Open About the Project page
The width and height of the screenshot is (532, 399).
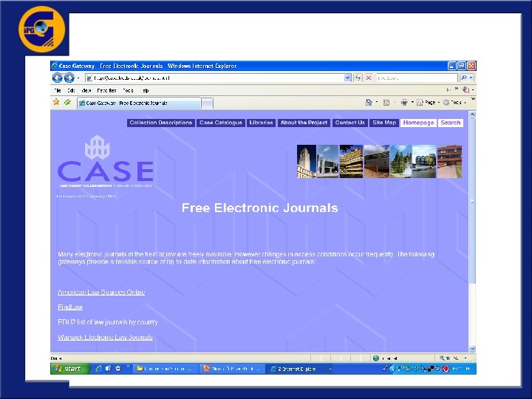[x=304, y=123]
